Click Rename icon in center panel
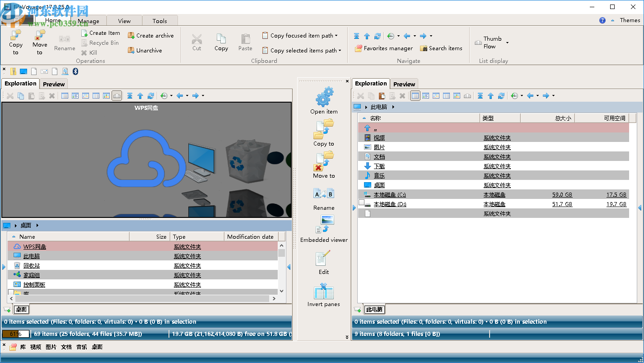Viewport: 644px width, 363px height. click(x=324, y=194)
